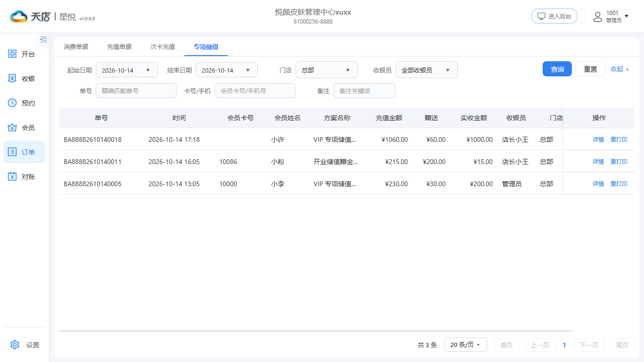Viewport: 644px width, 362px height.
Task: Click member name 小粉 in table
Action: pos(278,162)
